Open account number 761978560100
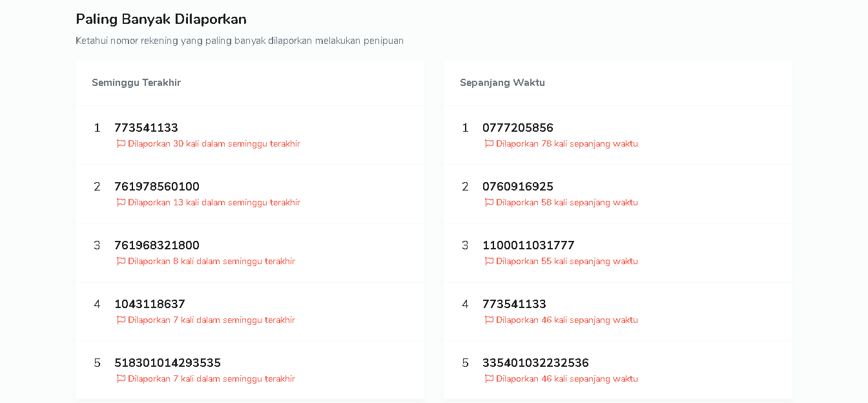Image resolution: width=868 pixels, height=403 pixels. click(x=157, y=187)
